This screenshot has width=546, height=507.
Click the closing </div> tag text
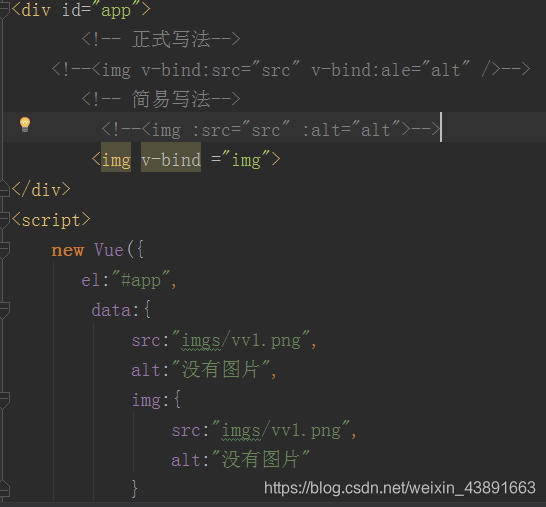pos(41,190)
